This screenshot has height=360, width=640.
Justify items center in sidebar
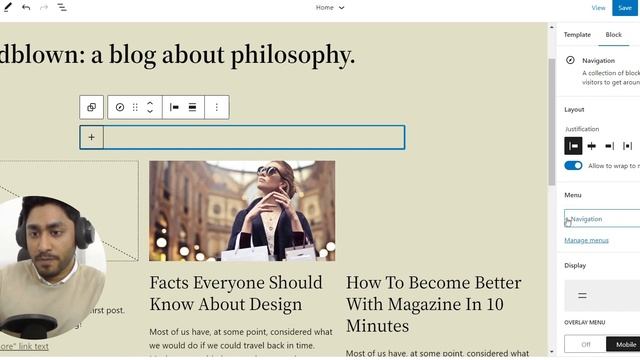coord(591,146)
